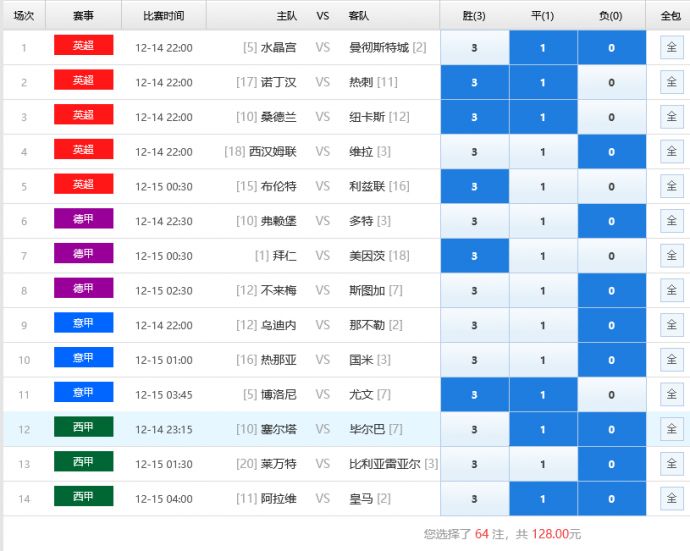Open home team 博洛尼 link
This screenshot has width=690, height=551.
(x=278, y=395)
